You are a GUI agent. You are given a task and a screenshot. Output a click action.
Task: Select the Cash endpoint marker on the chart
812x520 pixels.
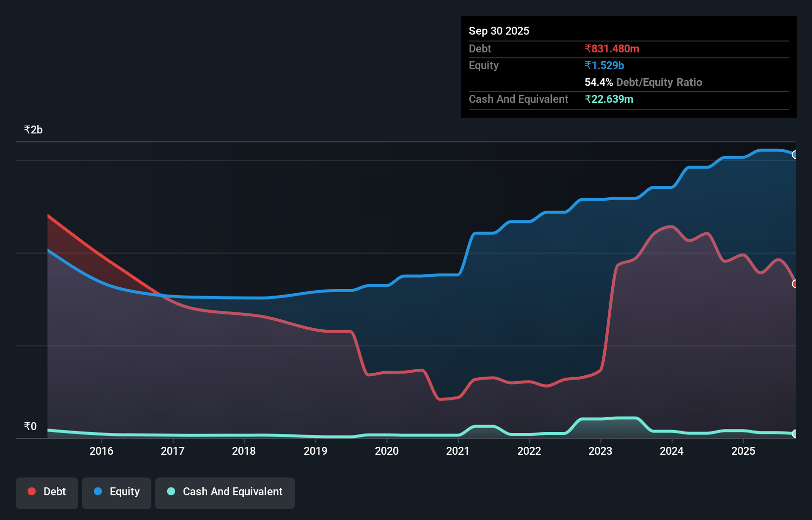point(795,434)
